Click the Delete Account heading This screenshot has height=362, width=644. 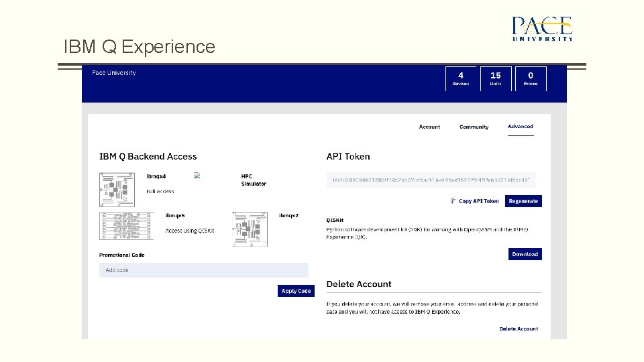[x=358, y=284]
